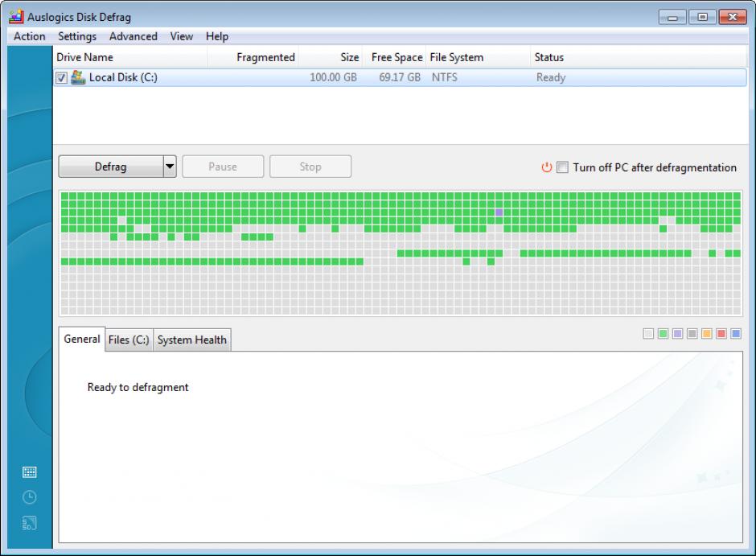Open the scheduler clock sidebar icon

pyautogui.click(x=30, y=497)
